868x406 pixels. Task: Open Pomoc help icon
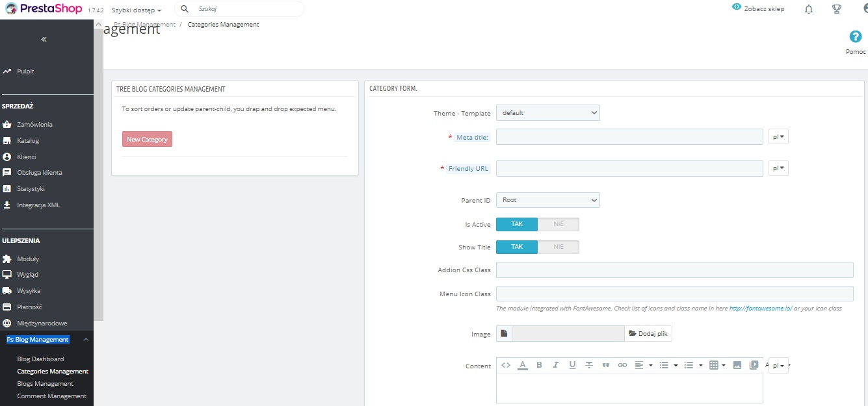tap(856, 37)
